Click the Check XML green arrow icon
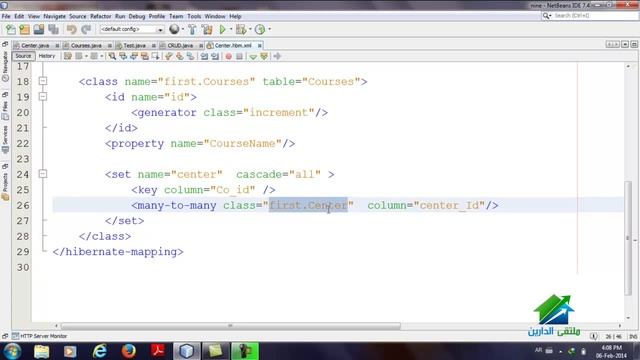The image size is (640, 360). click(x=253, y=56)
